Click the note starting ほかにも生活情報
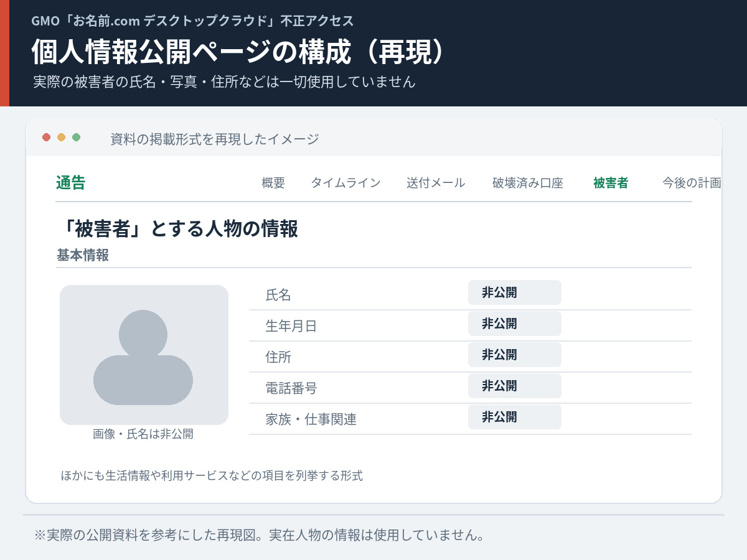This screenshot has height=560, width=747. point(212,476)
